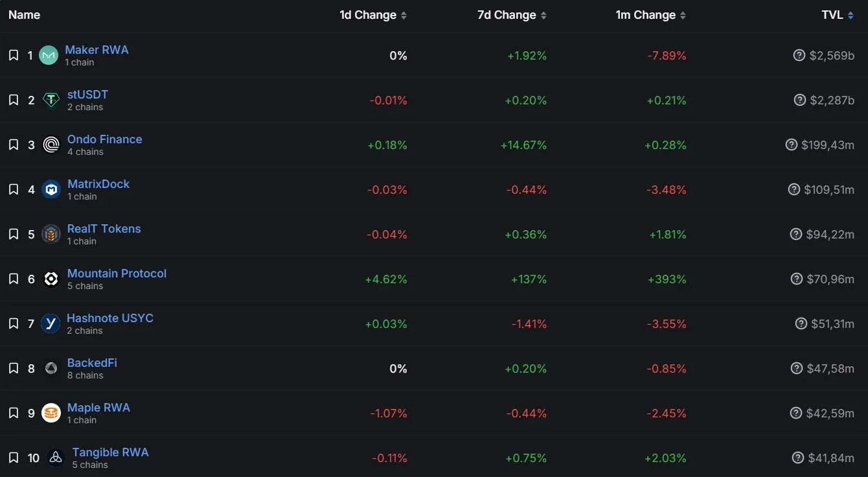
Task: Click the Name column header
Action: (x=24, y=15)
